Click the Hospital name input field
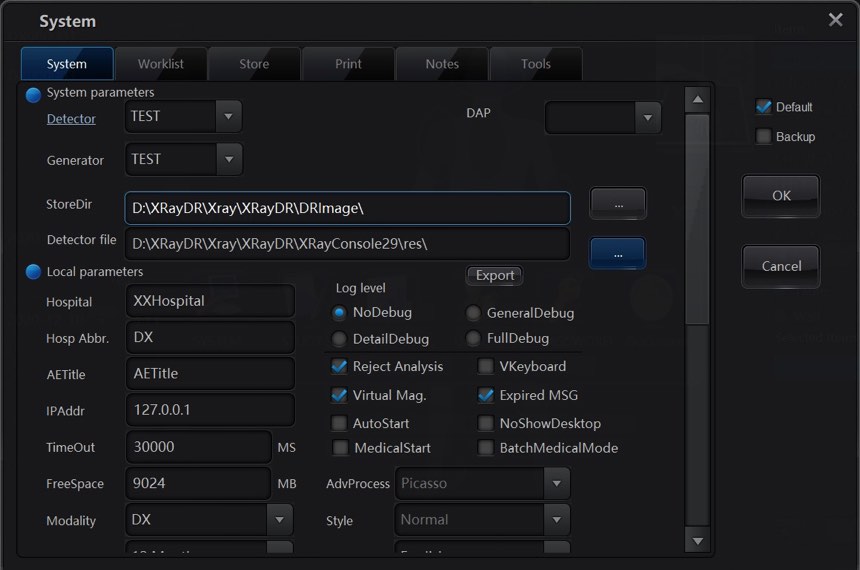860x570 pixels. point(210,301)
